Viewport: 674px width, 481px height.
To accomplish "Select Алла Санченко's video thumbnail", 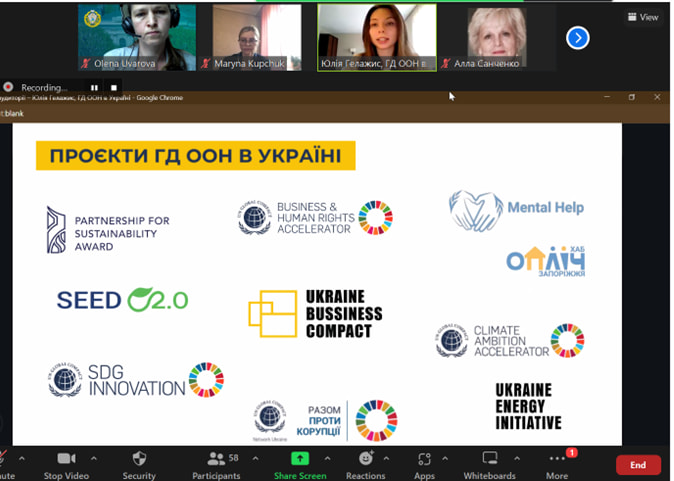I will point(496,37).
